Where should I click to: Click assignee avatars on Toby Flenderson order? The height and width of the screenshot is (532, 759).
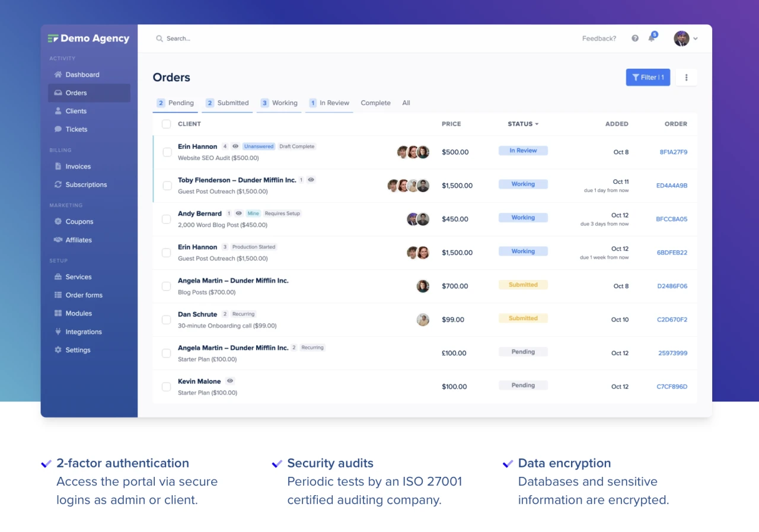coord(409,186)
